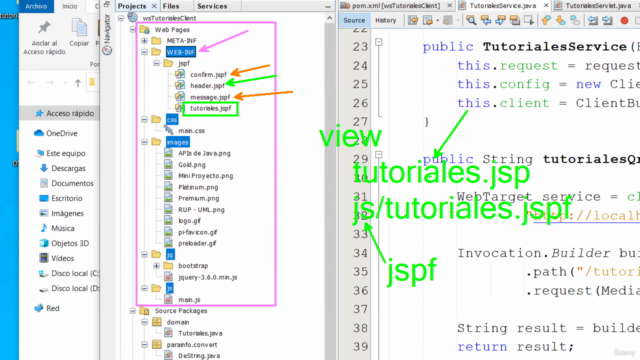Image resolution: width=640 pixels, height=360 pixels.
Task: Click the red Start Macro Recording icon
Action: (624, 20)
